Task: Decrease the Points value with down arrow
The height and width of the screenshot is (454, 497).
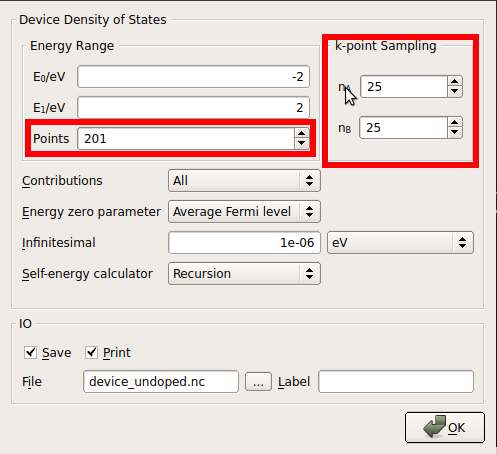Action: point(302,143)
